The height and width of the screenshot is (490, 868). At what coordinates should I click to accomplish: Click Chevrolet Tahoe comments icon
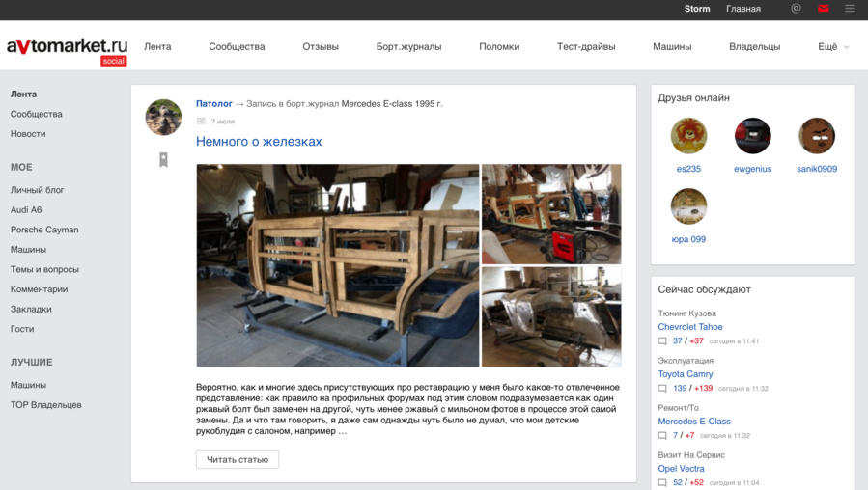662,341
